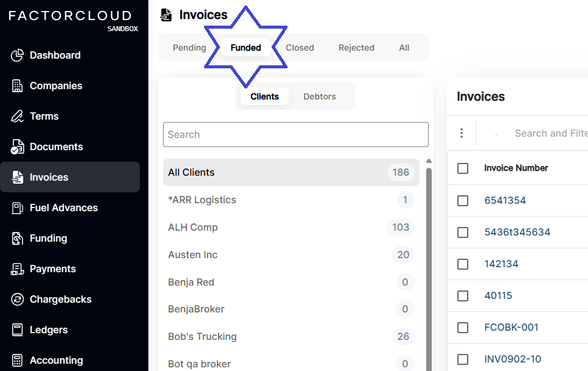Image resolution: width=588 pixels, height=371 pixels.
Task: Select the checkbox beside invoice FCOBK-001
Action: pyautogui.click(x=463, y=328)
